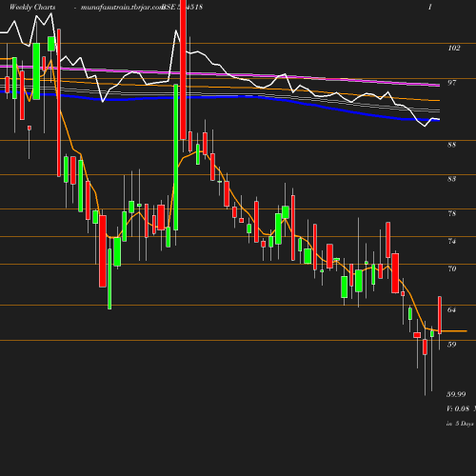
Task: Click the 59.99 last price value
Action: [x=456, y=394]
